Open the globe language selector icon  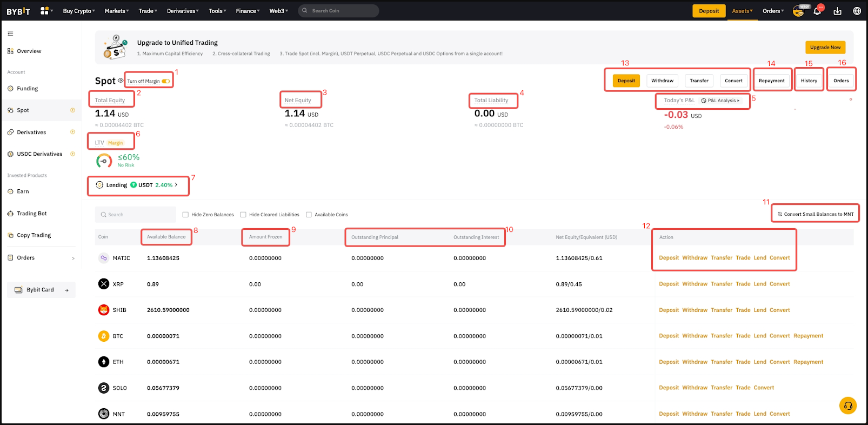857,11
